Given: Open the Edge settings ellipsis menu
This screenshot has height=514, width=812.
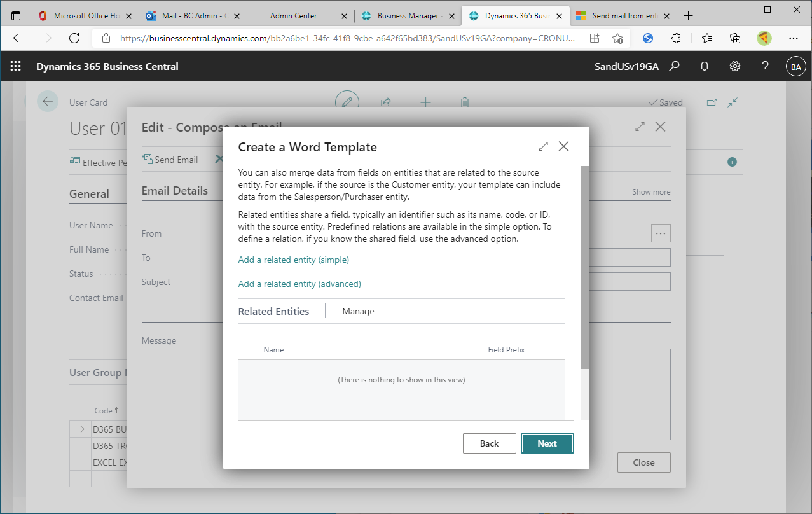Looking at the screenshot, I should [x=793, y=38].
